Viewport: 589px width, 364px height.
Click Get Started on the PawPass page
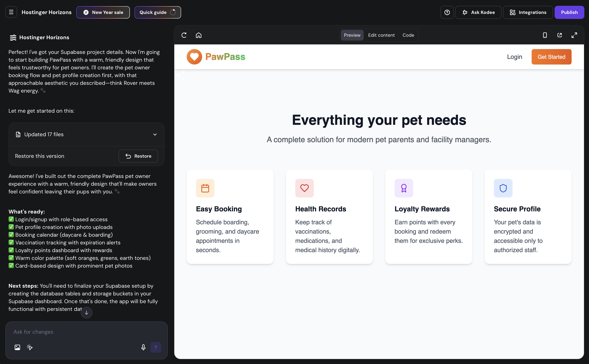[551, 57]
